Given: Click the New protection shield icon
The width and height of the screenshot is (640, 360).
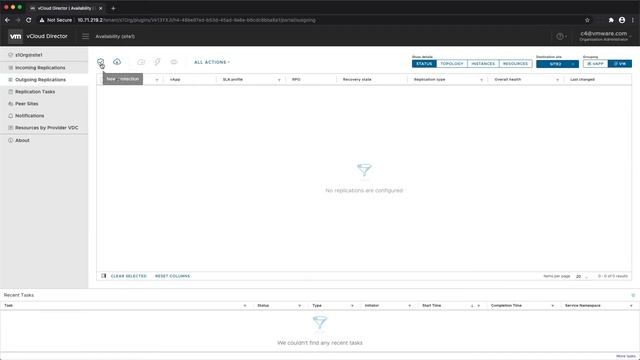Looking at the screenshot, I should (100, 62).
